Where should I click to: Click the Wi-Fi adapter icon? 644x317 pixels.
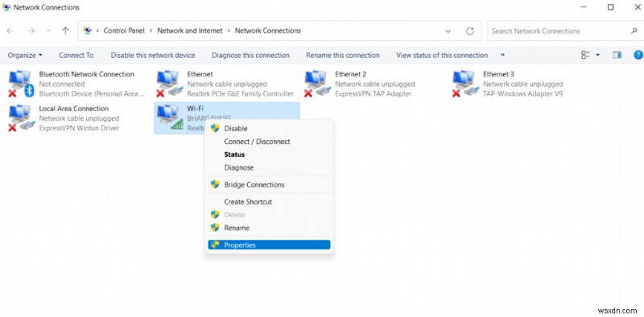click(x=169, y=118)
